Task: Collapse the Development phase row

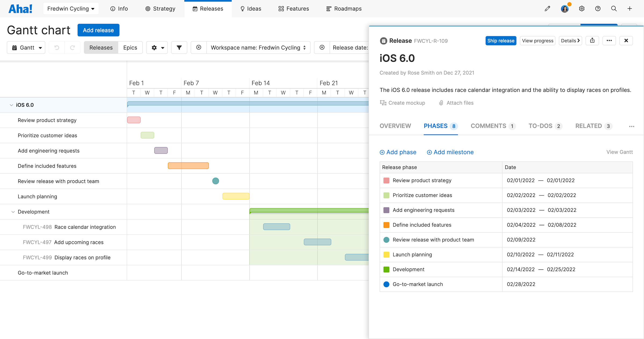Action: coord(13,212)
